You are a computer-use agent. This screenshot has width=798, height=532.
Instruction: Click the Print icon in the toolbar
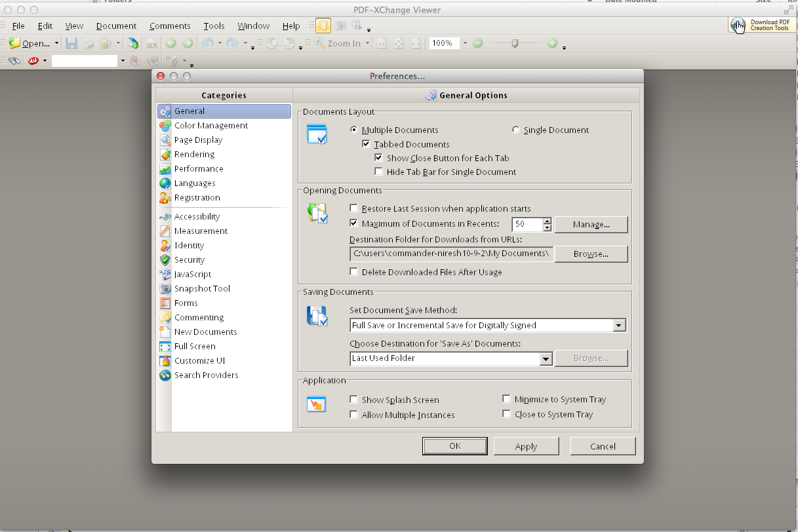click(x=89, y=43)
